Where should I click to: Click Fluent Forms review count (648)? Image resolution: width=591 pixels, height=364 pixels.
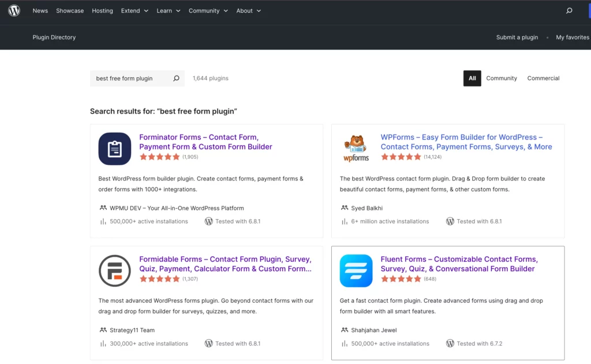tap(430, 279)
